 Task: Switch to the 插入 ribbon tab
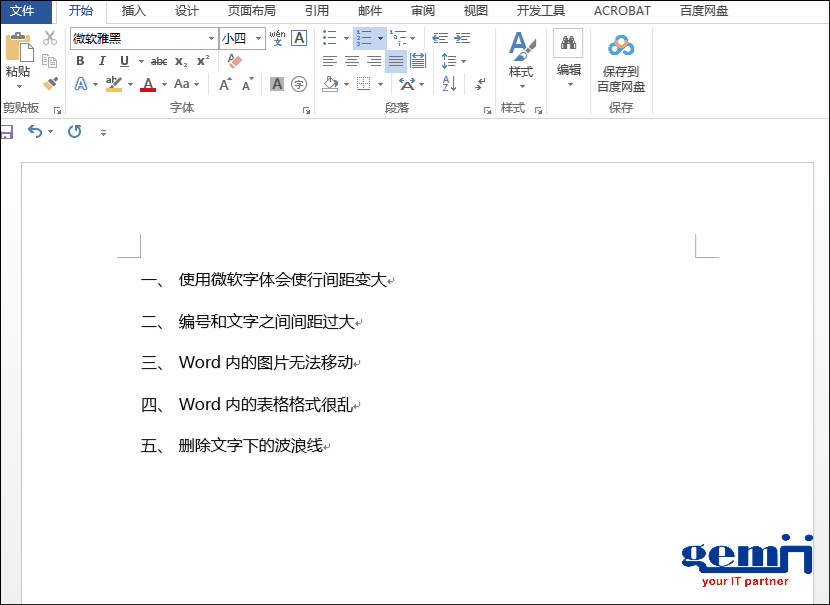(x=133, y=11)
